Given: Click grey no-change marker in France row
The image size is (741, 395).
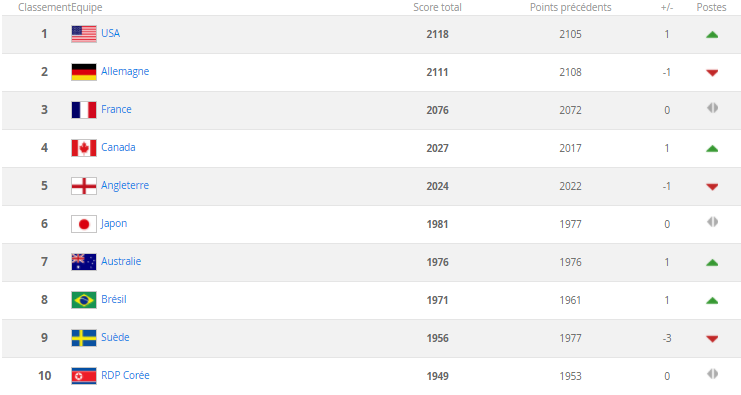Looking at the screenshot, I should pos(713,108).
